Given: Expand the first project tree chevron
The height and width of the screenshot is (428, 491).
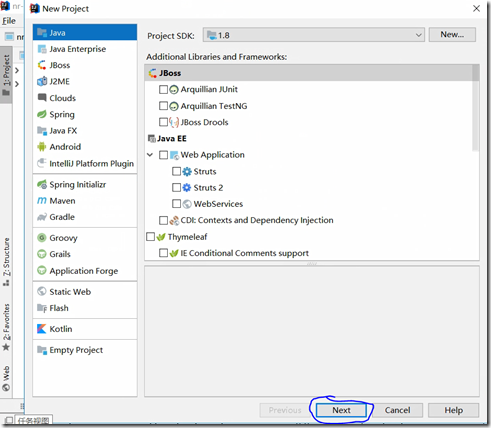Looking at the screenshot, I should [17, 70].
